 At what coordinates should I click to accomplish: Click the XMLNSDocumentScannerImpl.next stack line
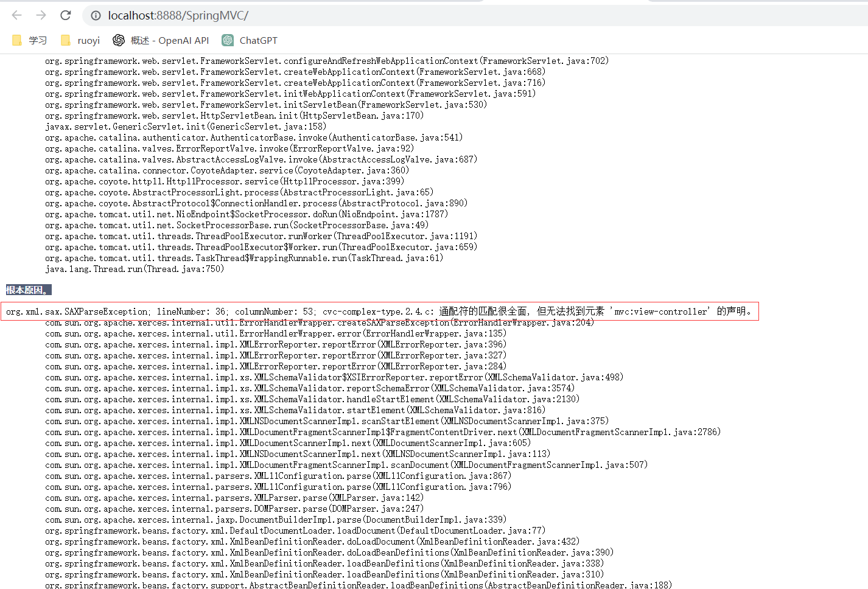point(298,454)
